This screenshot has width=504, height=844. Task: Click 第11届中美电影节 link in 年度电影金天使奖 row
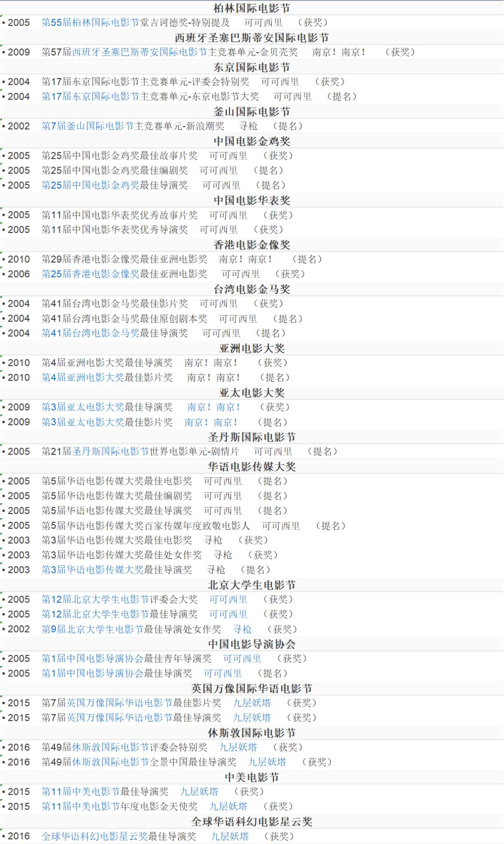click(81, 807)
